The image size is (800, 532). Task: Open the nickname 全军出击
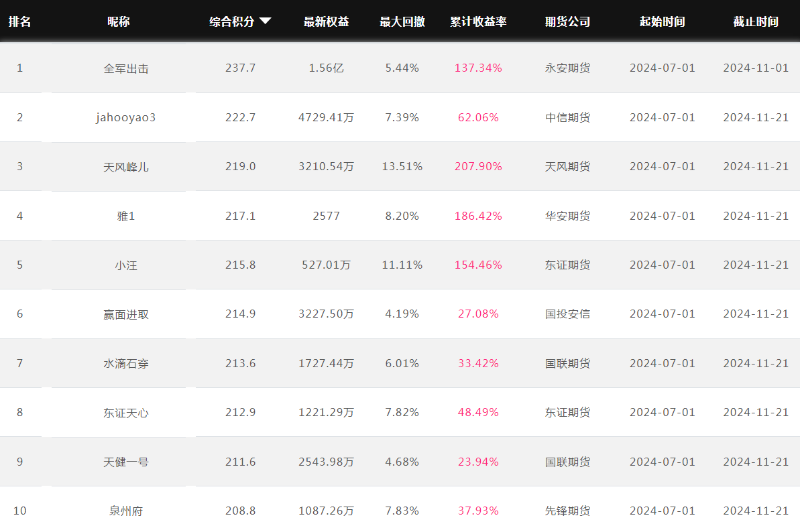coord(126,68)
